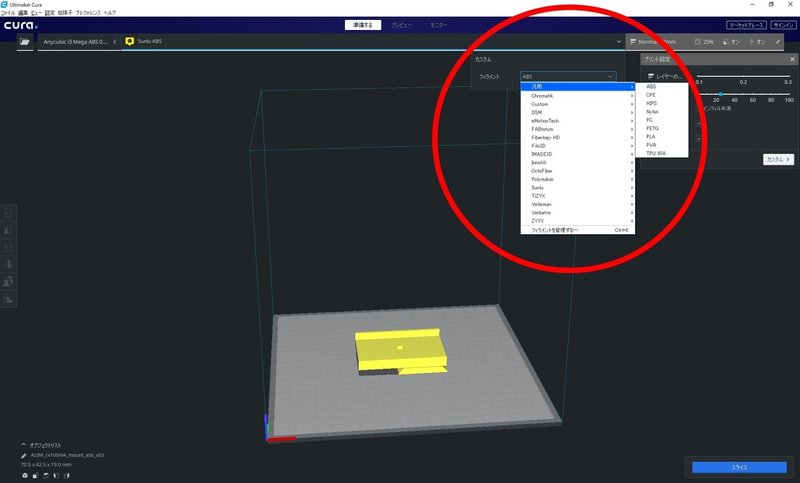Switch to 3D view camera icon
The width and height of the screenshot is (800, 483).
point(24,475)
